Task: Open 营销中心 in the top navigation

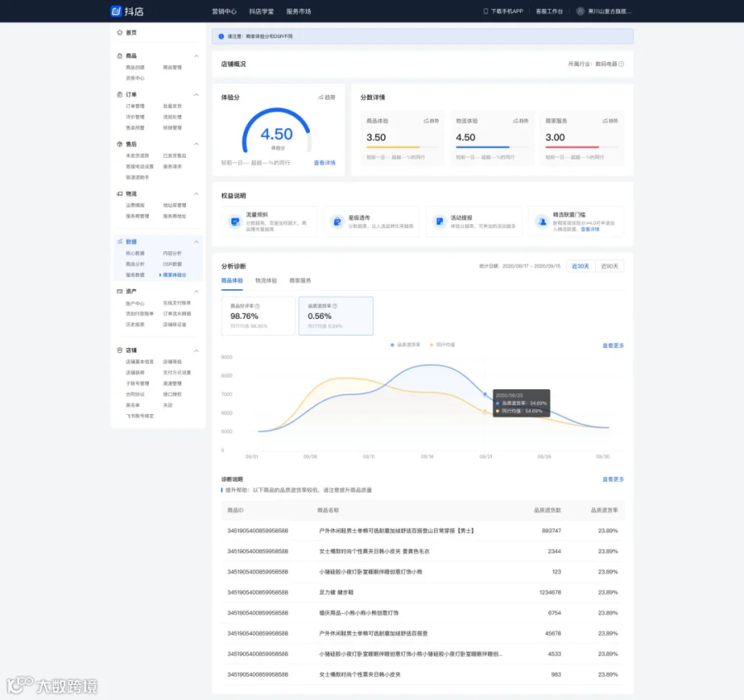Action: coord(224,12)
